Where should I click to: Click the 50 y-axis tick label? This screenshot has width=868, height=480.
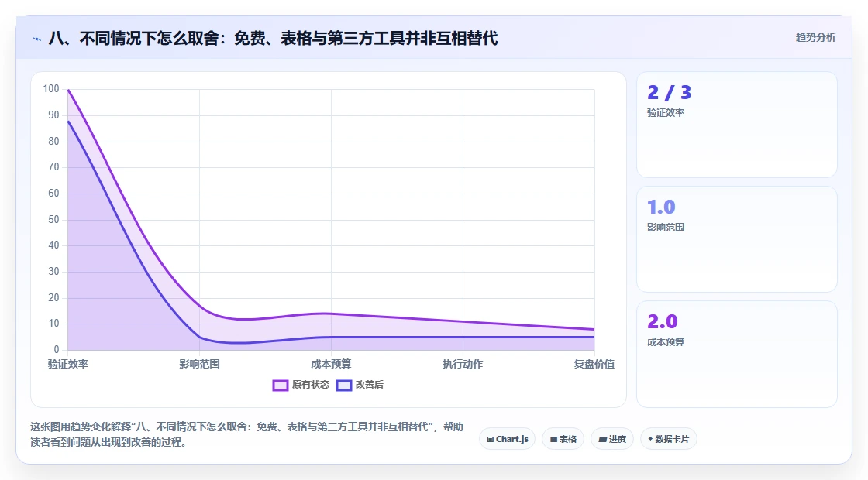click(x=53, y=220)
